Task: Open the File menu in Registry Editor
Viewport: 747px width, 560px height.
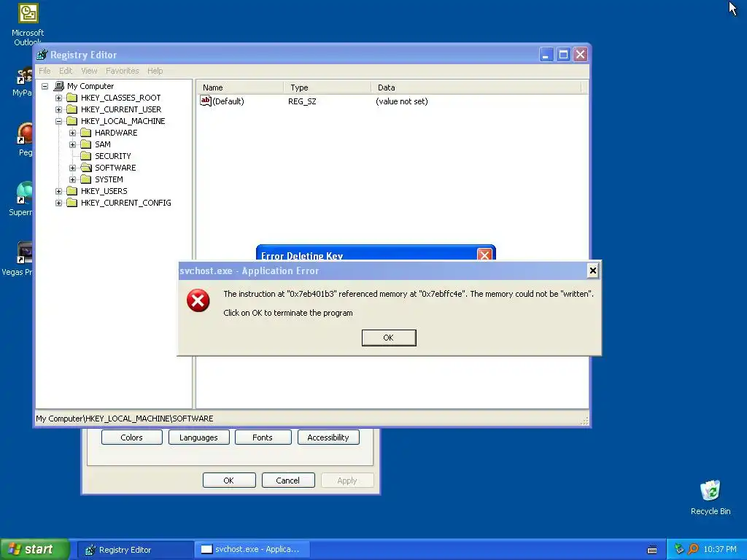Action: point(44,71)
